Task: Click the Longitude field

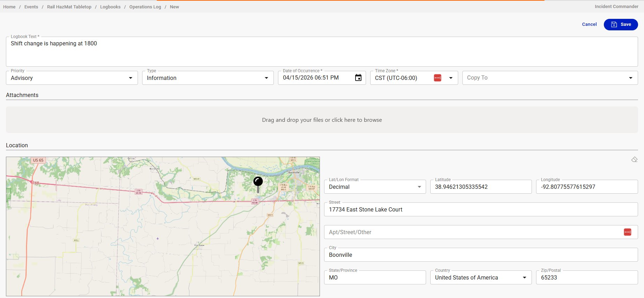Action: pos(587,187)
